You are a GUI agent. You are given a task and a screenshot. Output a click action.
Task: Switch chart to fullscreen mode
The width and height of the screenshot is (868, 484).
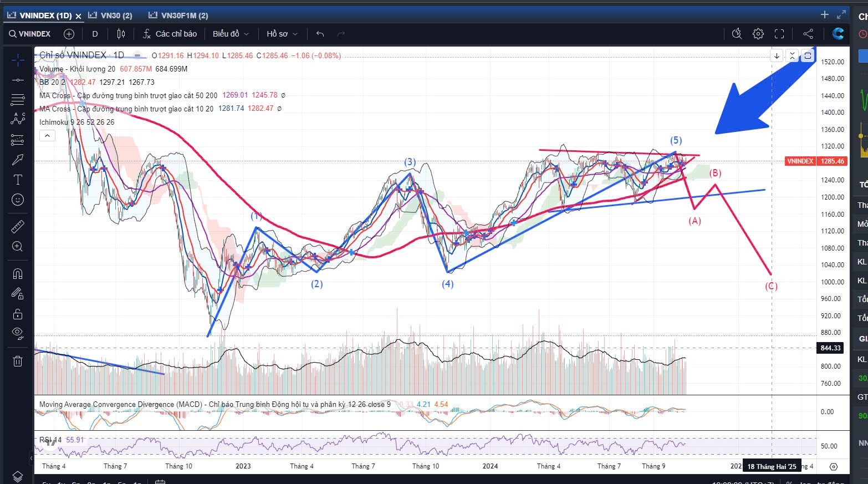(779, 34)
